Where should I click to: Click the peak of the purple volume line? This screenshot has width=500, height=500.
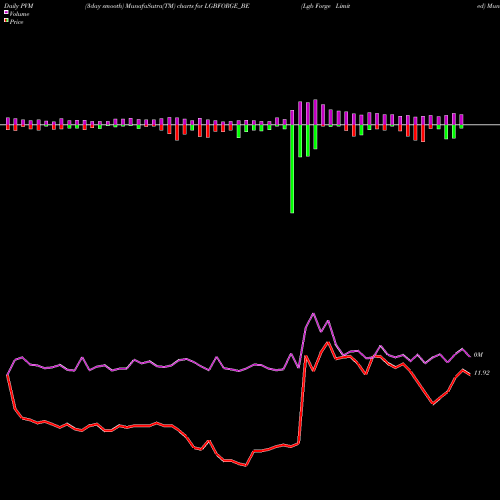tap(313, 314)
